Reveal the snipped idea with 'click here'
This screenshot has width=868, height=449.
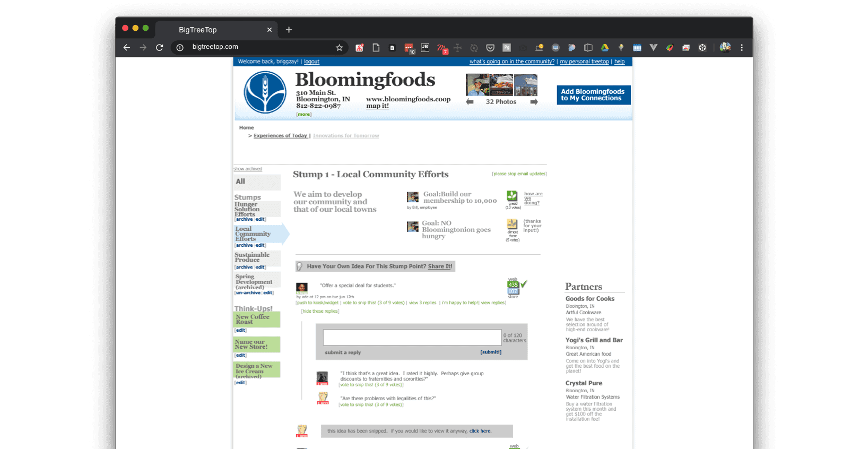click(480, 431)
